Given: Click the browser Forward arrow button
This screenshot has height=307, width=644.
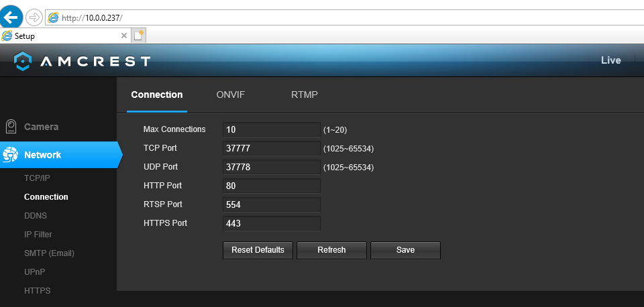Looking at the screenshot, I should [34, 17].
